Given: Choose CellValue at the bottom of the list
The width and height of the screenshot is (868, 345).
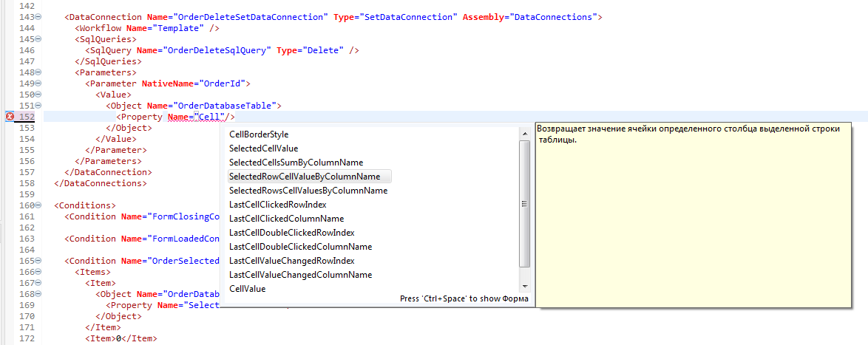Looking at the screenshot, I should pos(248,289).
